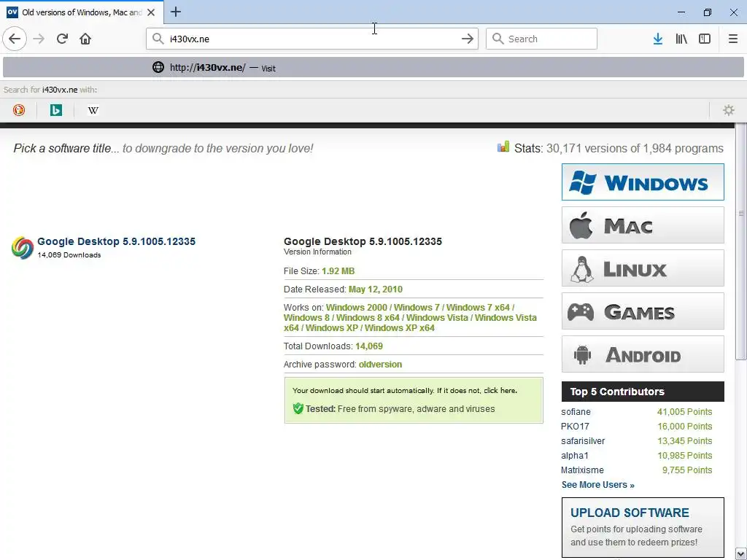747x560 pixels.
Task: Open the Downloads arrow icon
Action: point(657,39)
